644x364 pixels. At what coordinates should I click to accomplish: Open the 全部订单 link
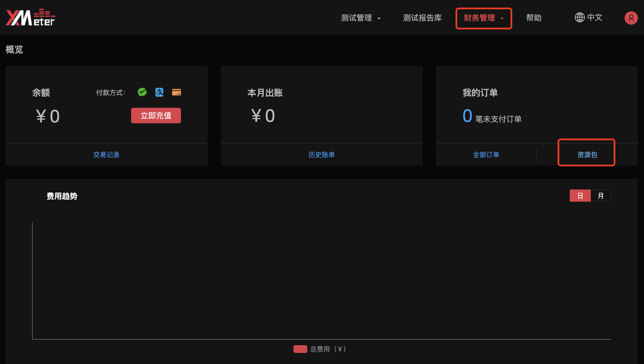[486, 155]
